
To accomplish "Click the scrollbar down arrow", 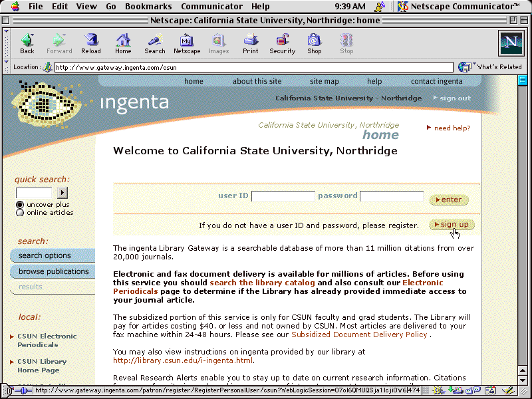I will [x=523, y=380].
